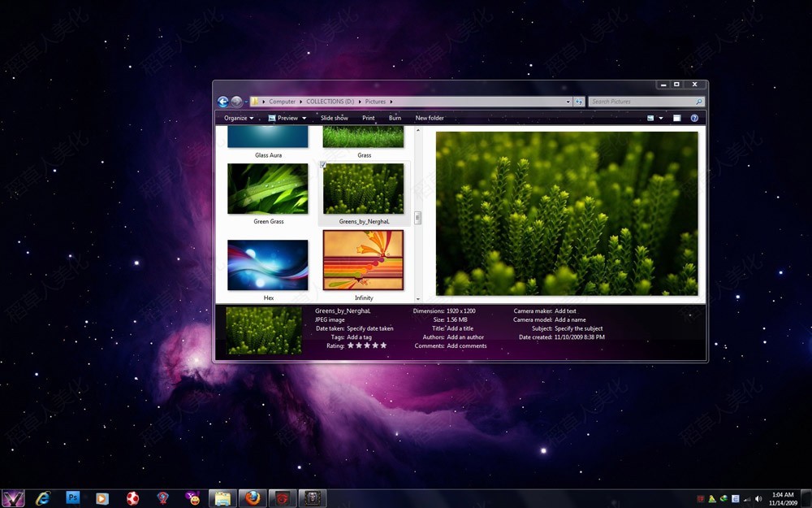The image size is (812, 508).
Task: Start a Slide show
Action: click(334, 118)
